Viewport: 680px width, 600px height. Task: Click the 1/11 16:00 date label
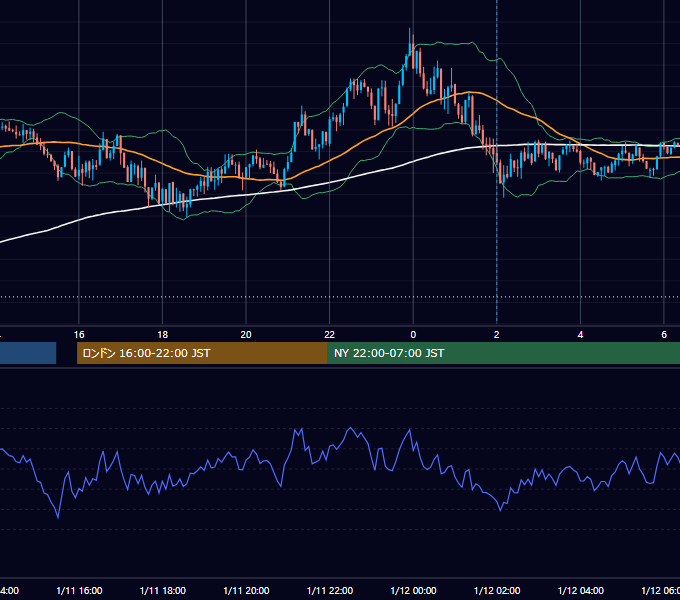[x=79, y=590]
